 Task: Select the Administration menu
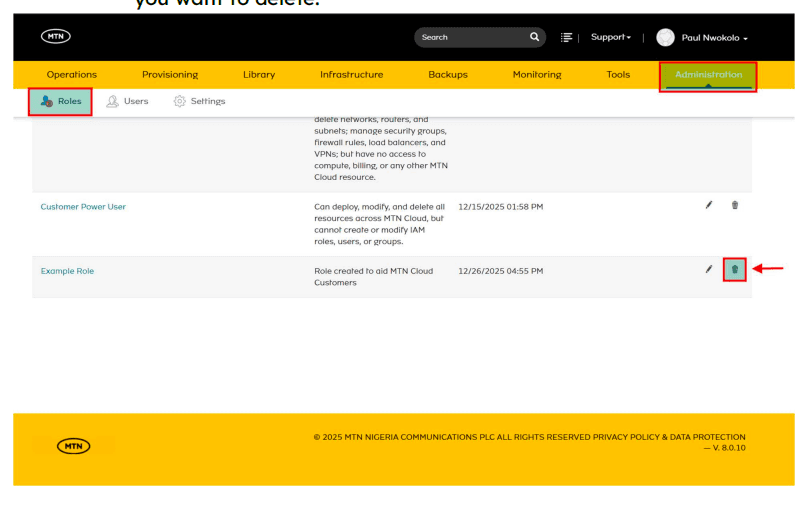pos(708,76)
